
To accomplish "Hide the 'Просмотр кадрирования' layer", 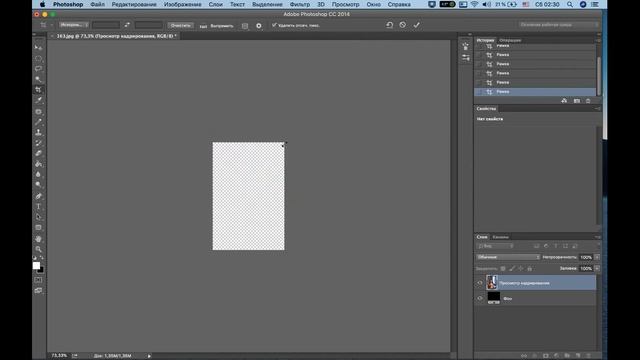I will coord(480,283).
